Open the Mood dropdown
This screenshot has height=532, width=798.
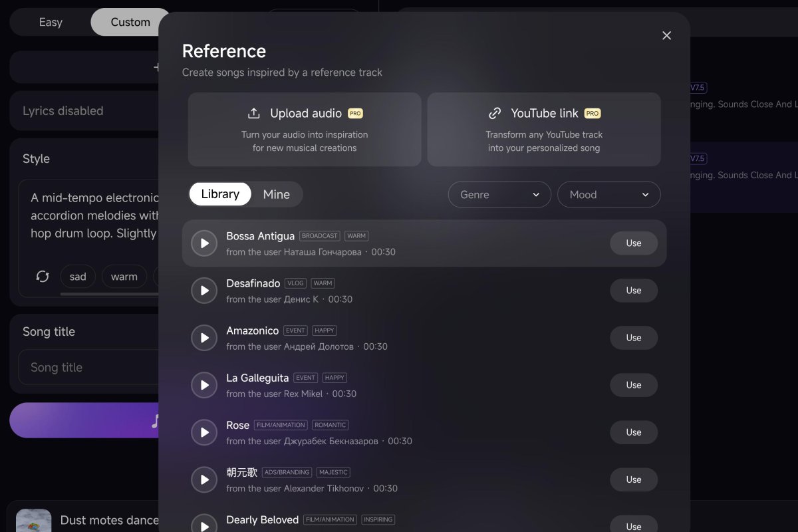pos(608,194)
